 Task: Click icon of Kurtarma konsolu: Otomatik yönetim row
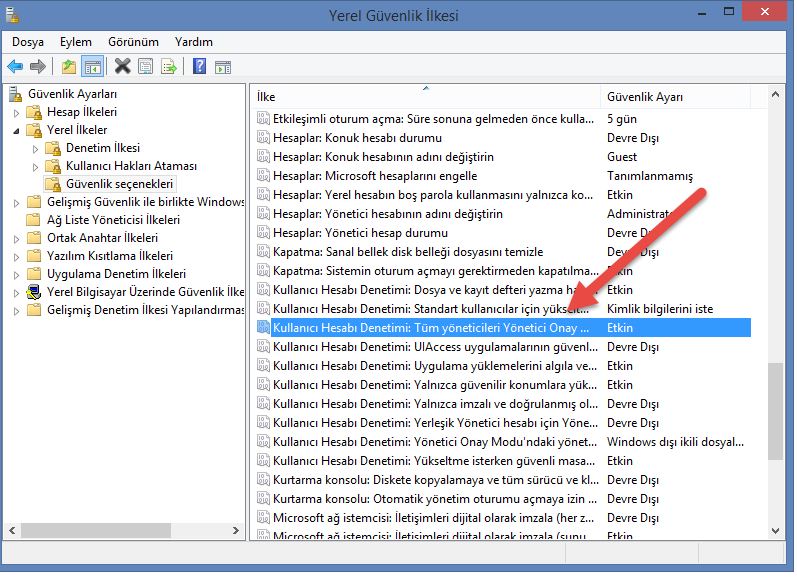click(x=263, y=500)
